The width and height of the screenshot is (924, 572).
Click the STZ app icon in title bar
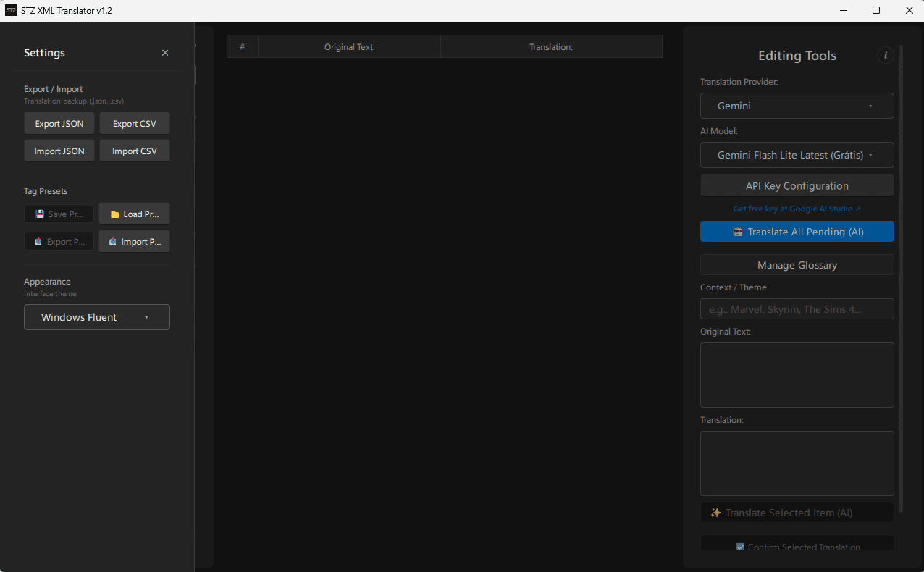(x=11, y=10)
